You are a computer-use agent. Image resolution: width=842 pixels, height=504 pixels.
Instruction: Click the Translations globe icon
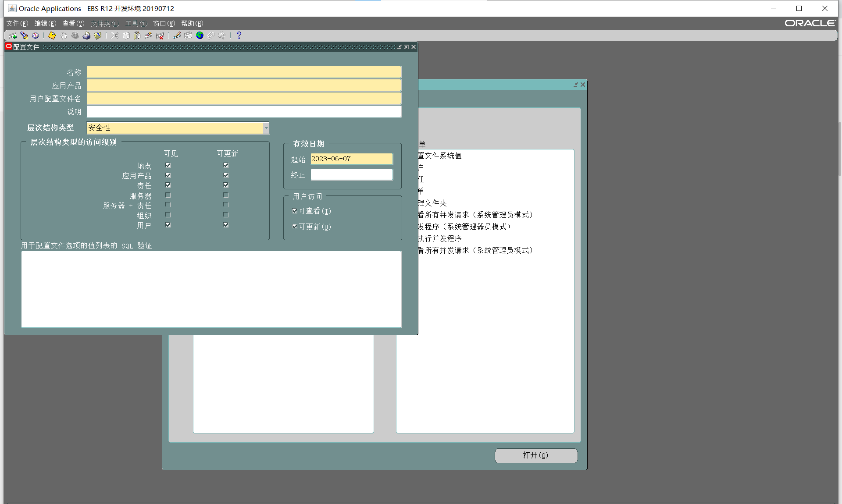click(200, 35)
